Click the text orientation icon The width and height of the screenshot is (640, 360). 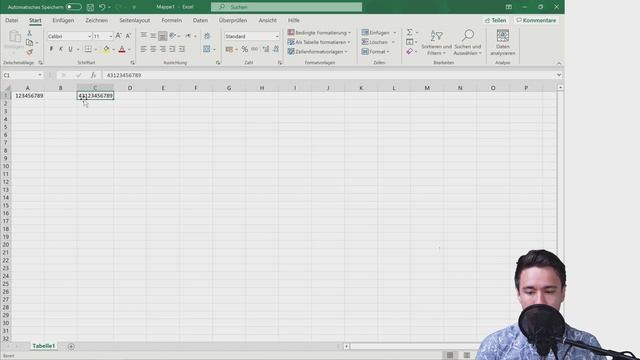pyautogui.click(x=173, y=36)
